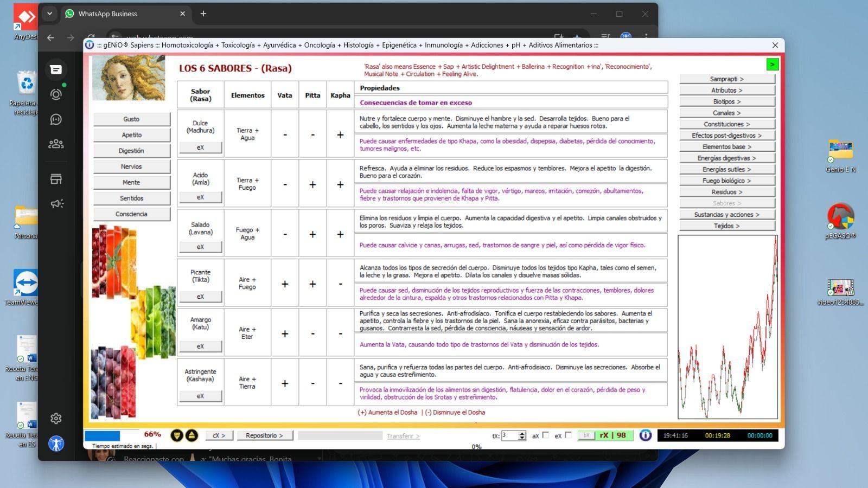Viewport: 868px width, 488px height.
Task: Open the cX > button
Action: click(219, 435)
